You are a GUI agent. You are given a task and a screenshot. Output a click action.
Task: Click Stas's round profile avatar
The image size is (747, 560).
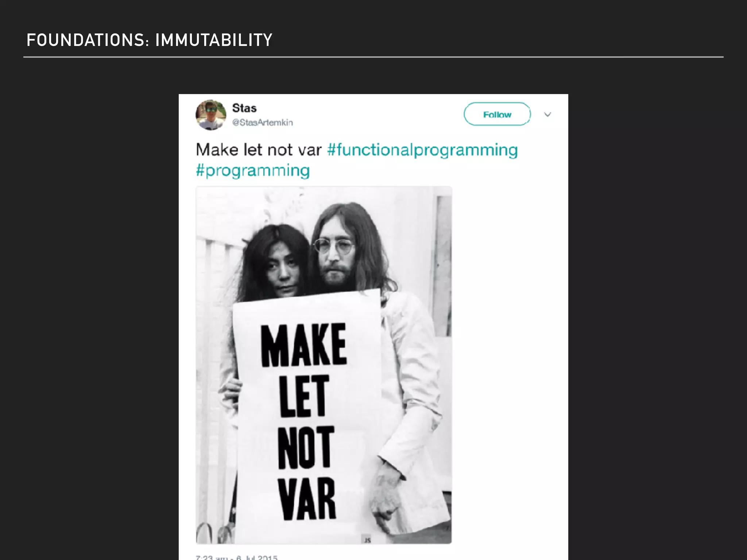click(210, 115)
